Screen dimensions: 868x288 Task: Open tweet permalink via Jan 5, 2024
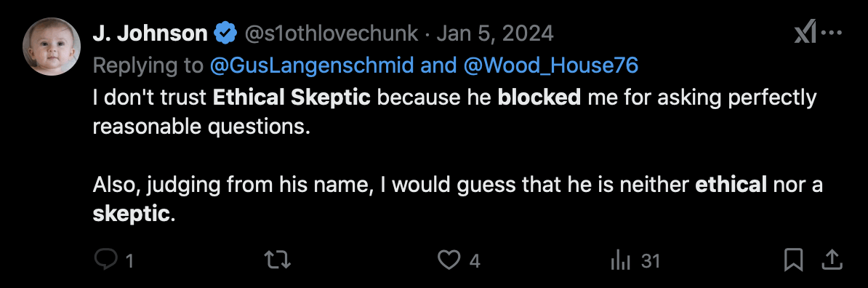coord(495,33)
